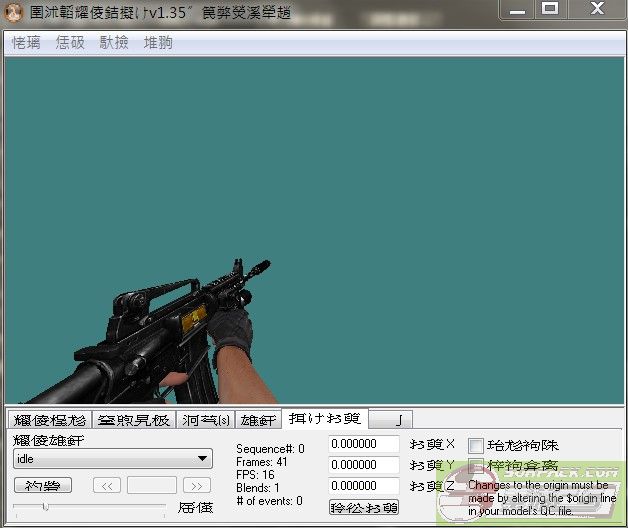Viewport: 628px width, 528px height.
Task: Toggle the checkbox right of origin Y field
Action: 476,465
